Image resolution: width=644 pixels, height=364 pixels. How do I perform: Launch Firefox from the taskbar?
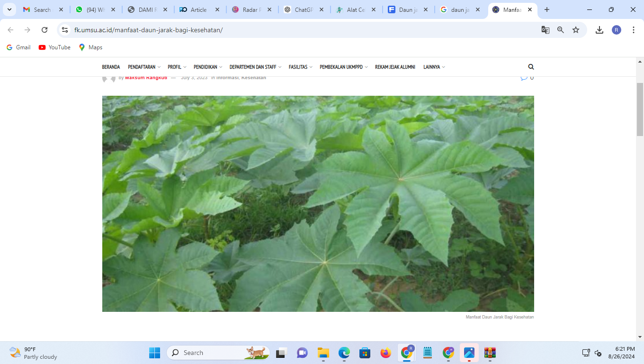(386, 353)
